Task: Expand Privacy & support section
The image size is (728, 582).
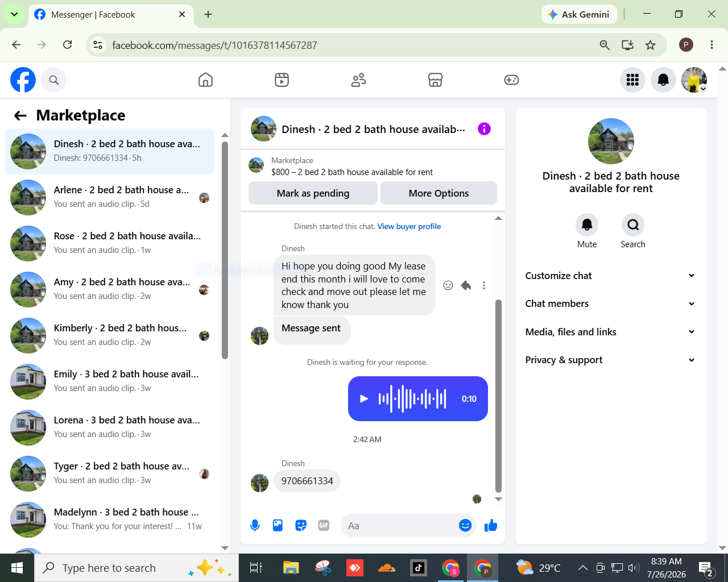Action: pyautogui.click(x=610, y=360)
